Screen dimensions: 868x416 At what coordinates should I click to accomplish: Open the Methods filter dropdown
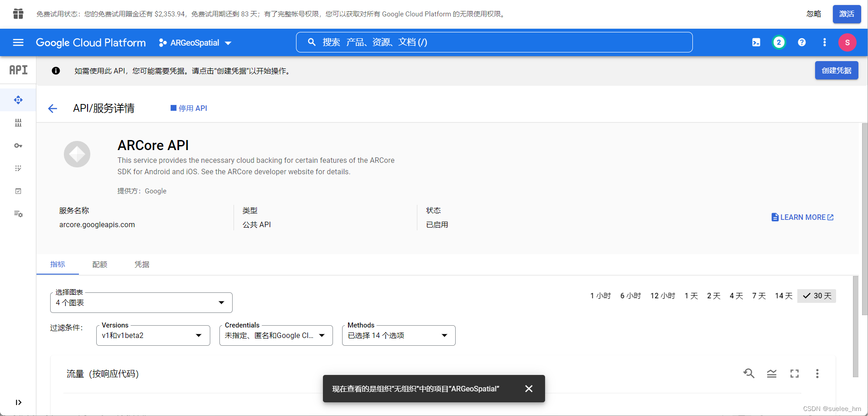[399, 335]
